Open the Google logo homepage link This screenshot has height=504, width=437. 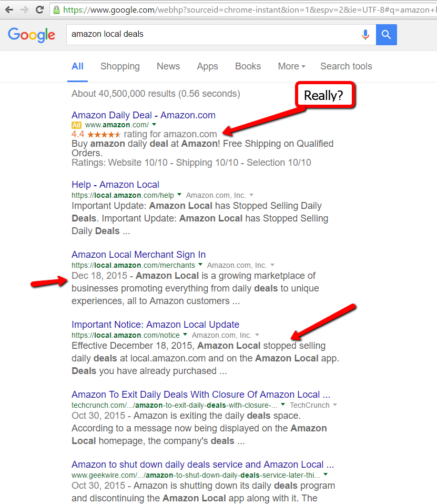32,35
